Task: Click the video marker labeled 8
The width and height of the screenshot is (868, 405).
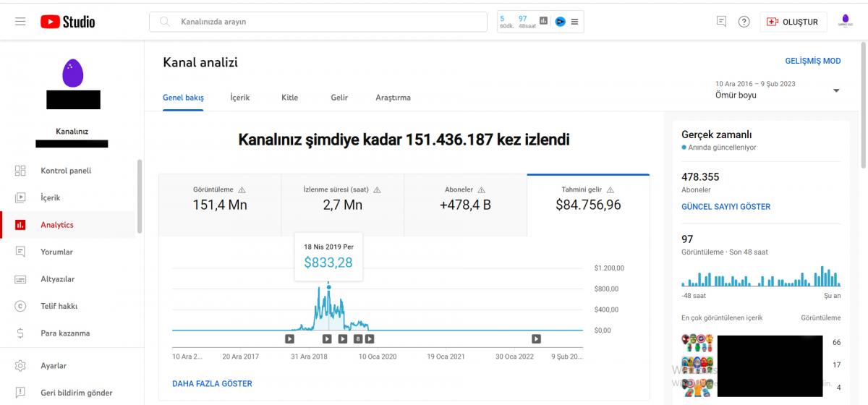Action: pyautogui.click(x=357, y=338)
